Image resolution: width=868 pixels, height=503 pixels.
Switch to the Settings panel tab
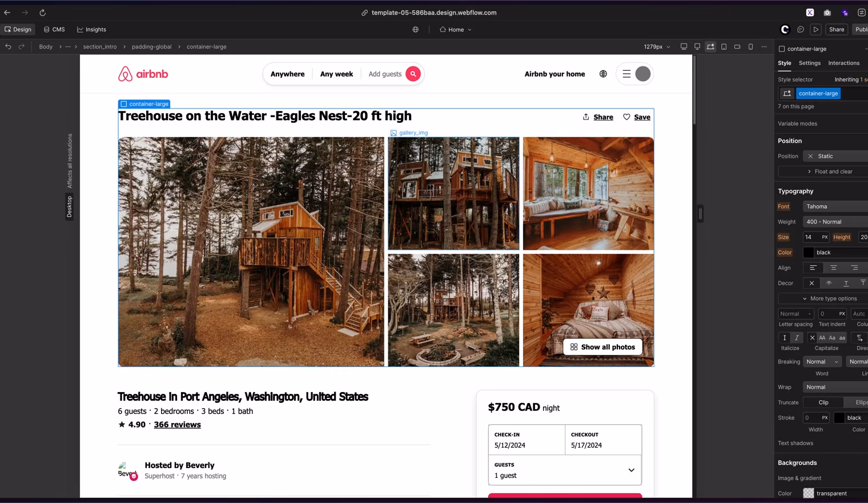point(809,63)
